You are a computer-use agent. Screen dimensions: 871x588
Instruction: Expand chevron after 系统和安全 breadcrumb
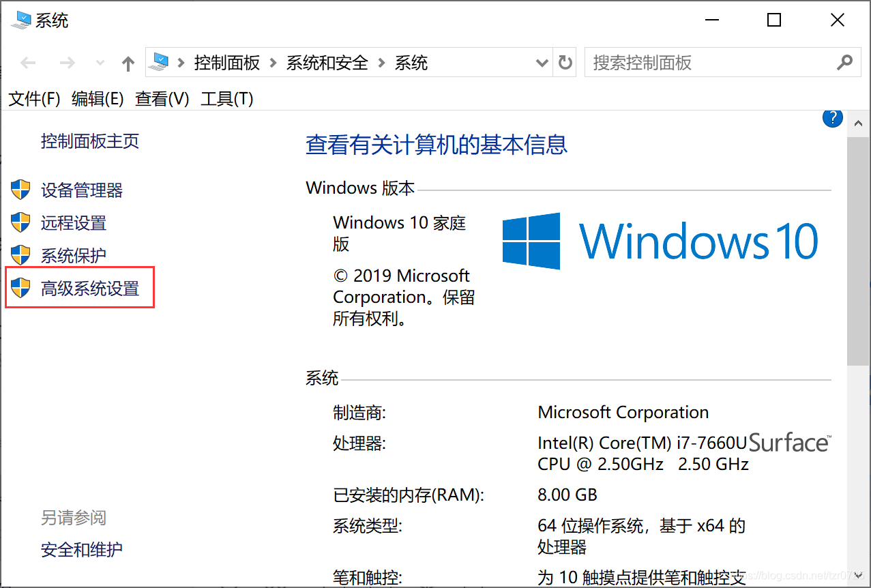(381, 63)
